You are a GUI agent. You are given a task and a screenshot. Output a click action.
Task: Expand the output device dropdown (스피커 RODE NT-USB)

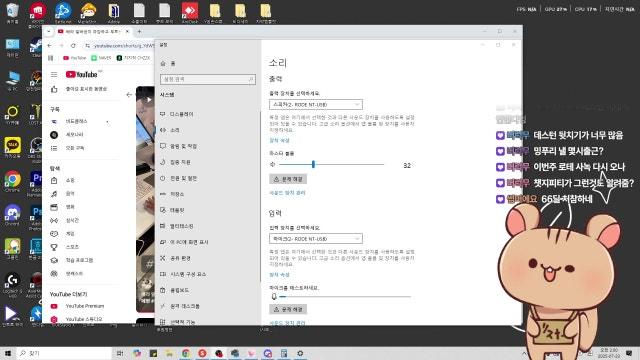click(316, 104)
